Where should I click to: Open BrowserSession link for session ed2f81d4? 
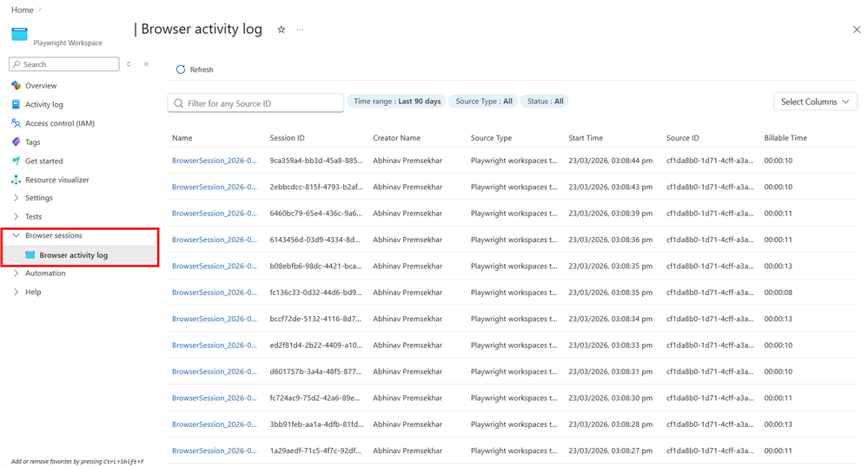click(x=215, y=345)
